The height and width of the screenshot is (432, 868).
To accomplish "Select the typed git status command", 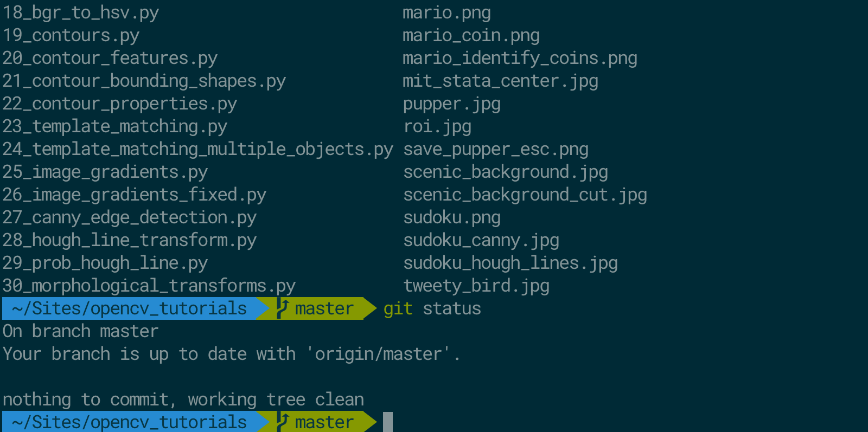I will tap(432, 308).
